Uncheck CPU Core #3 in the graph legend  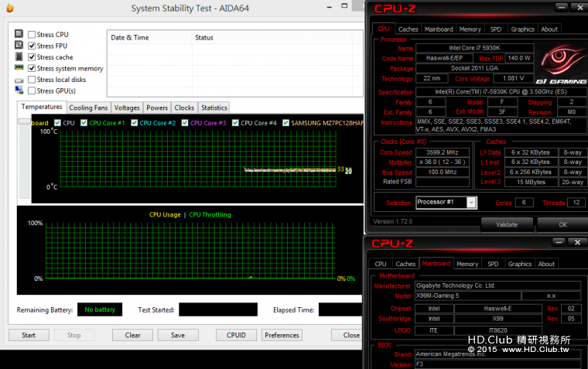(185, 123)
